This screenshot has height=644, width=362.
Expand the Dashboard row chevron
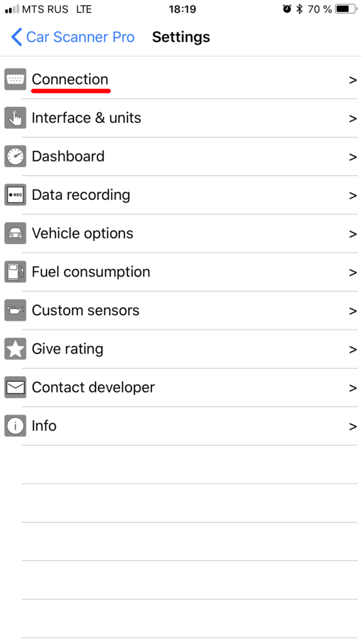(x=353, y=156)
